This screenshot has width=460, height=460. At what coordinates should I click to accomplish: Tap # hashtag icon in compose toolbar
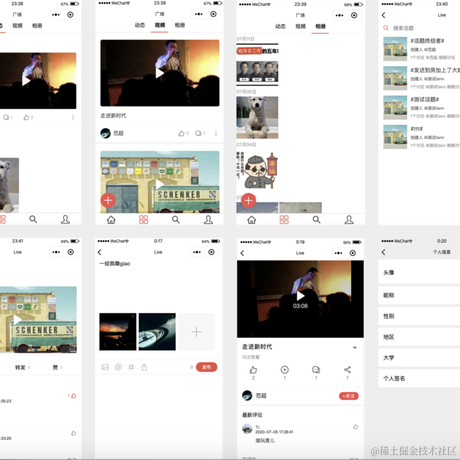click(131, 367)
